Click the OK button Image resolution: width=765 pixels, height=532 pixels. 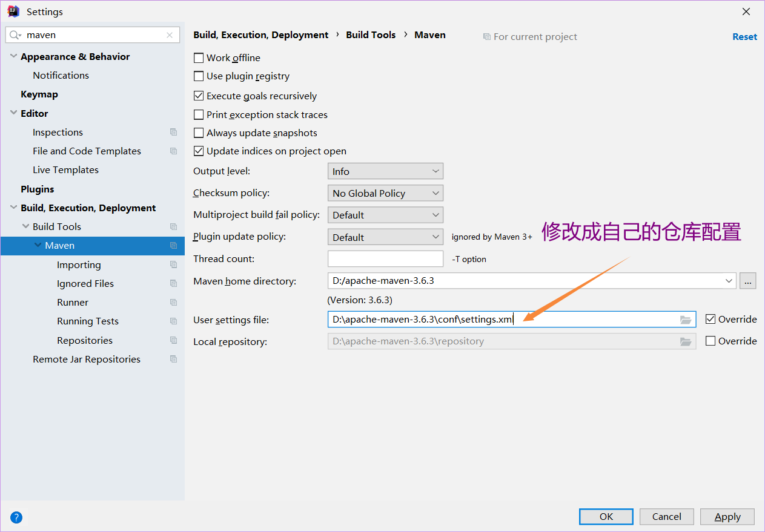point(606,516)
